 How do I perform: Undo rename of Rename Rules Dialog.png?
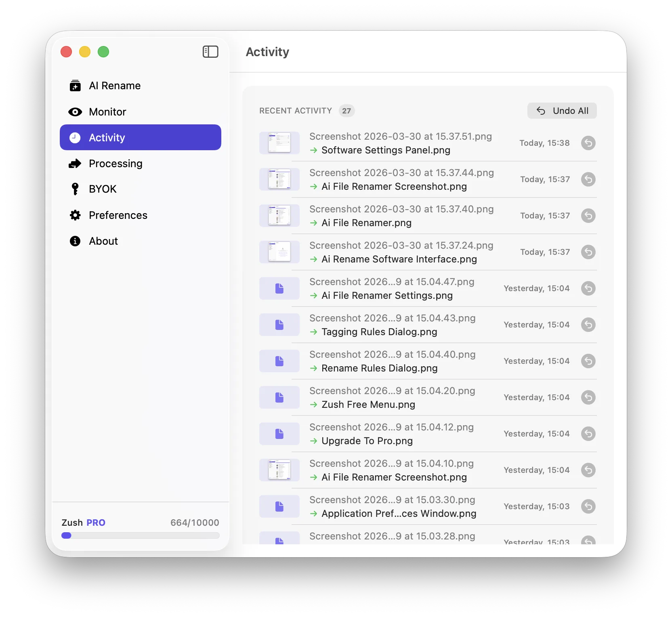[588, 361]
